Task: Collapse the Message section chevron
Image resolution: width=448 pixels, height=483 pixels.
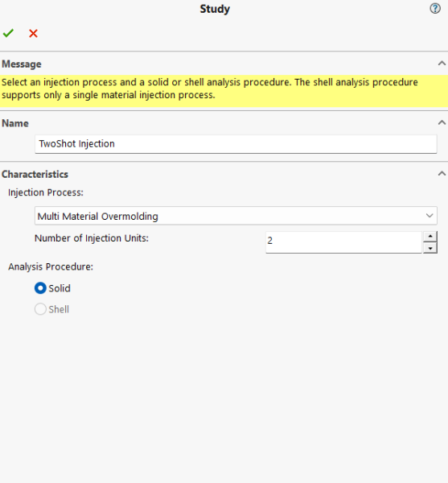Action: pos(442,64)
